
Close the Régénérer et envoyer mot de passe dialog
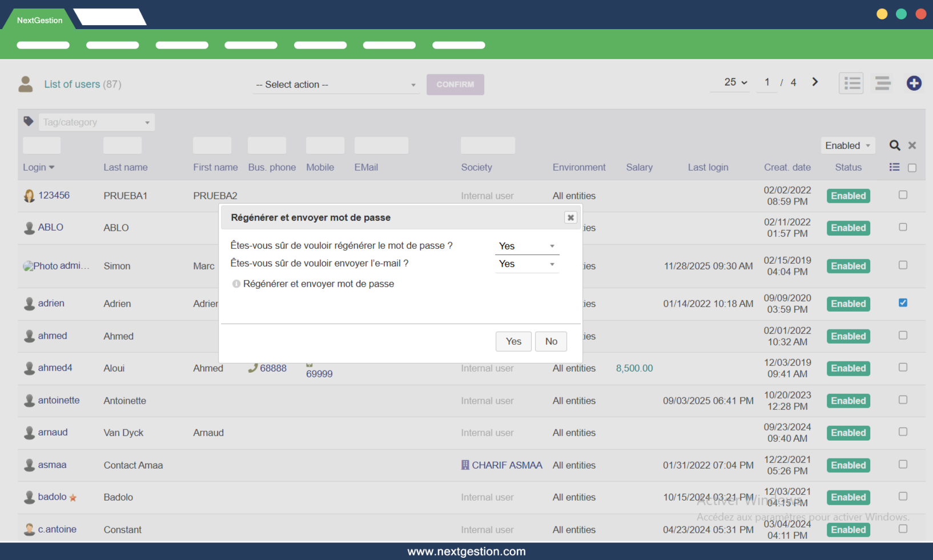pos(570,217)
